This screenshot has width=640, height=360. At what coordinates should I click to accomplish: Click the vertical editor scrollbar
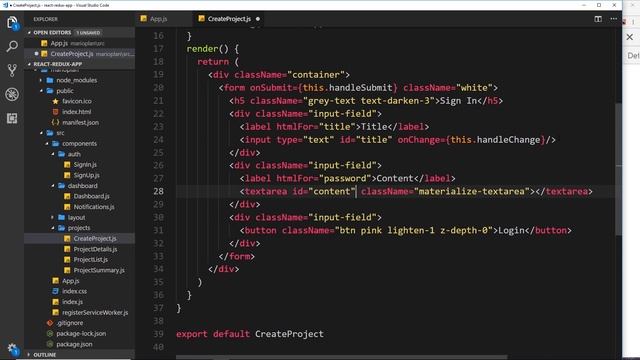[618, 169]
